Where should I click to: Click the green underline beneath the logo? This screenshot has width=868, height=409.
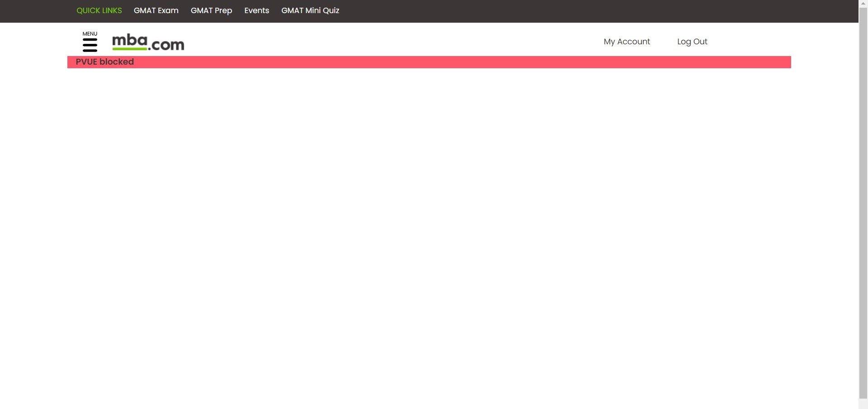pos(130,49)
